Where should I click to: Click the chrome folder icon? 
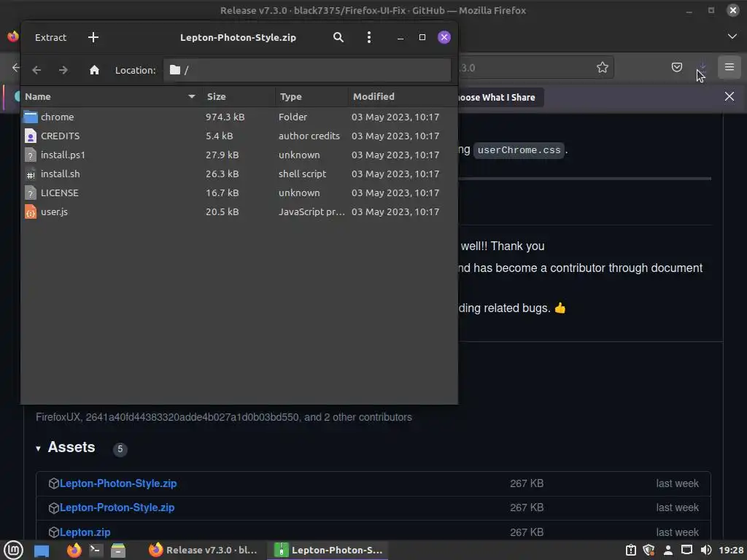pos(31,117)
